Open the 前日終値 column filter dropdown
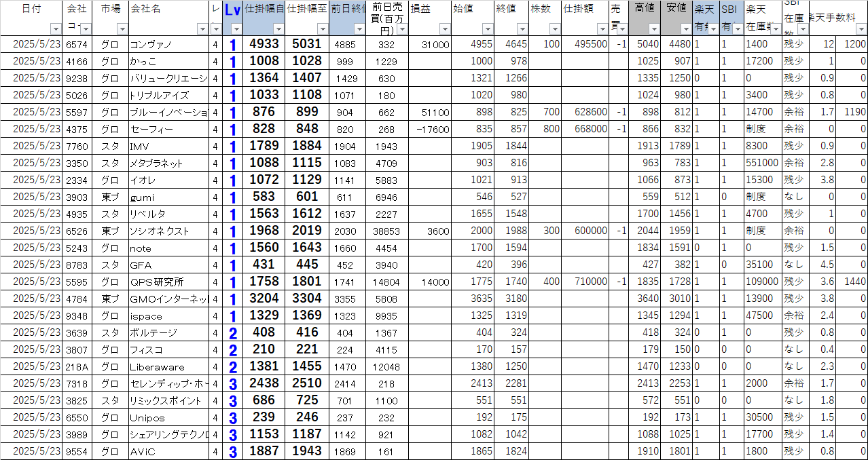The width and height of the screenshot is (868, 460). tap(360, 29)
